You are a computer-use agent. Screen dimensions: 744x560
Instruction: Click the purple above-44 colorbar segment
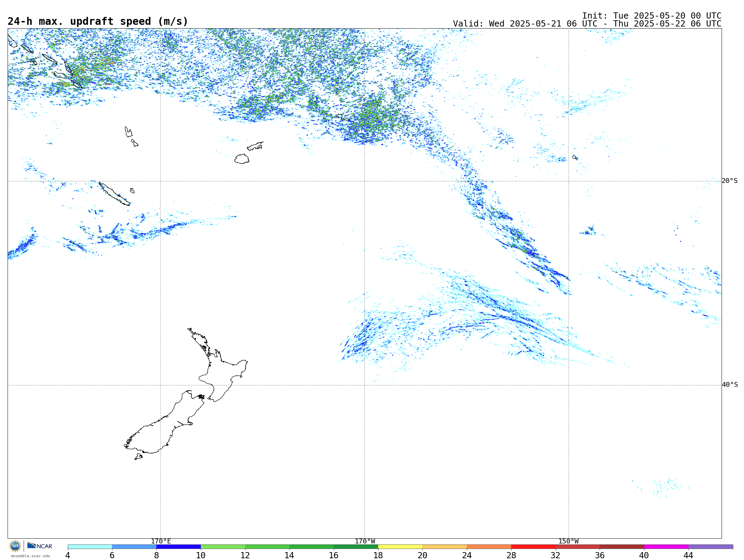pos(711,547)
